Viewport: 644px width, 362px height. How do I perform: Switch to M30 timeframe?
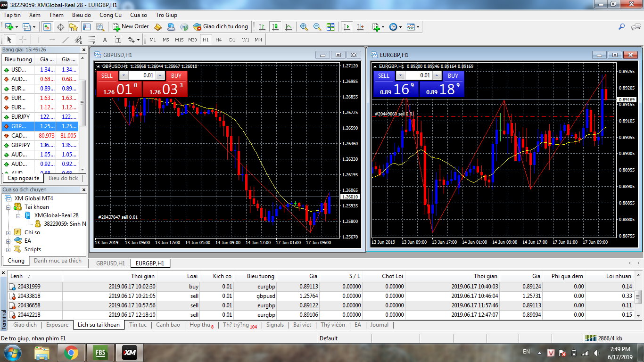(x=192, y=40)
